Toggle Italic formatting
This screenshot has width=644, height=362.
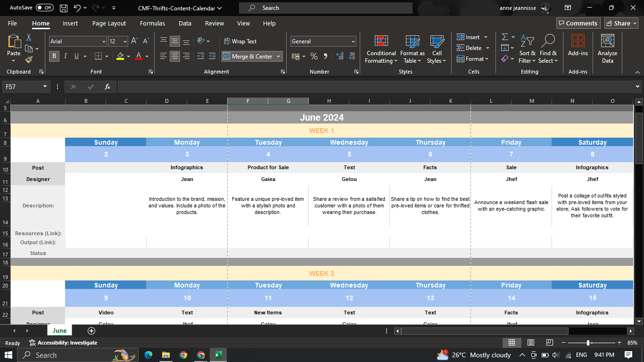tap(65, 56)
